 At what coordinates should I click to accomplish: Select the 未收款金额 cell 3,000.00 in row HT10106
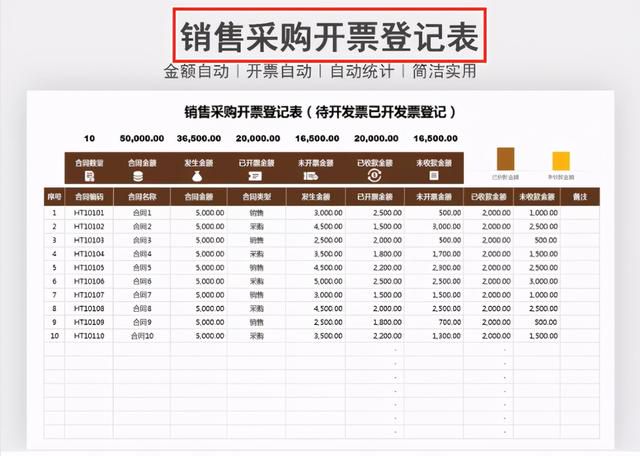(537, 281)
